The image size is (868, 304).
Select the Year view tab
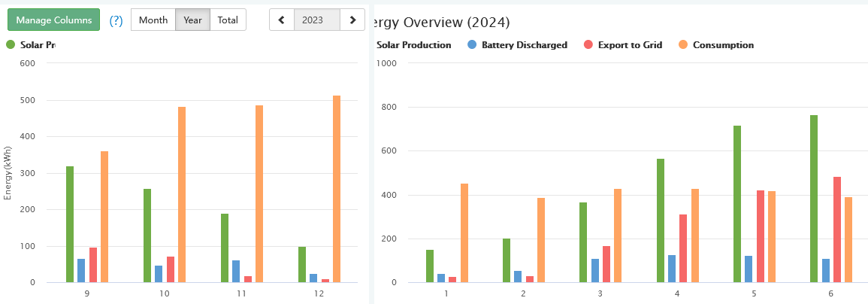click(192, 20)
